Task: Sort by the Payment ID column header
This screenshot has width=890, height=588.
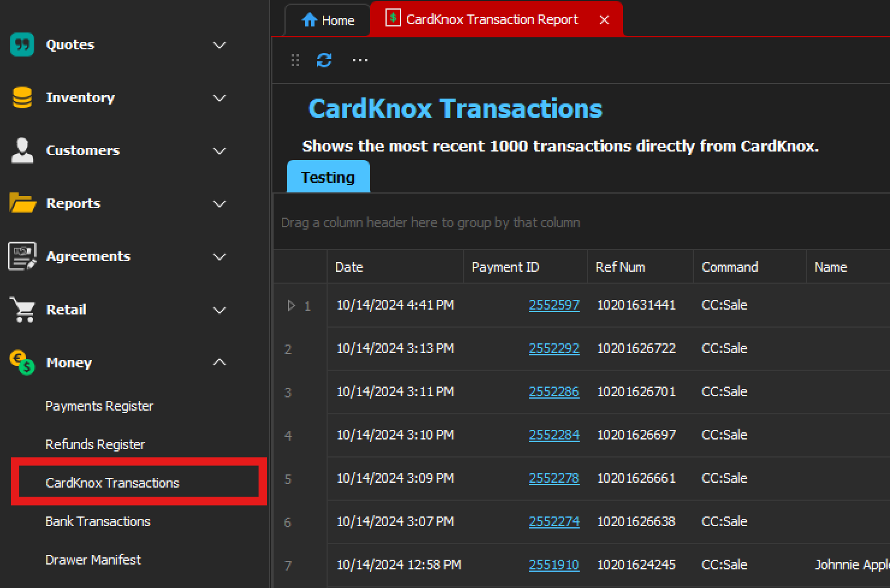Action: pyautogui.click(x=526, y=267)
